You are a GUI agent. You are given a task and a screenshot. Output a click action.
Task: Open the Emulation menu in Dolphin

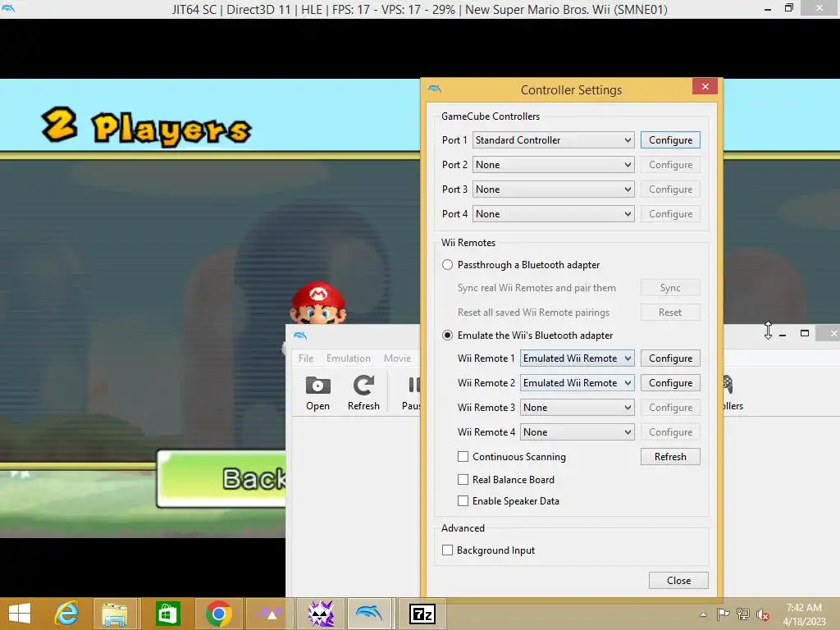pyautogui.click(x=348, y=358)
